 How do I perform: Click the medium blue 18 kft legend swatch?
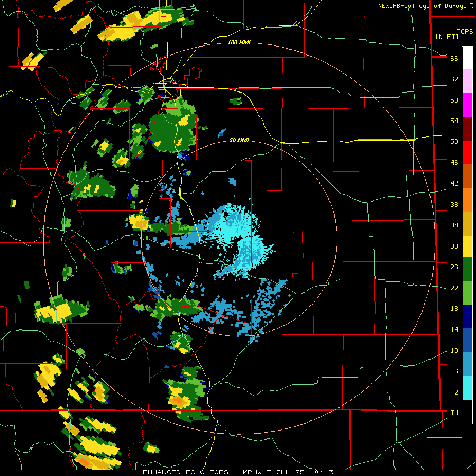click(467, 340)
